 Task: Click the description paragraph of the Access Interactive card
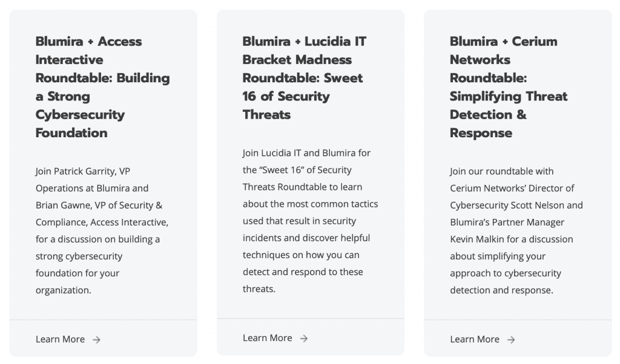click(x=102, y=230)
